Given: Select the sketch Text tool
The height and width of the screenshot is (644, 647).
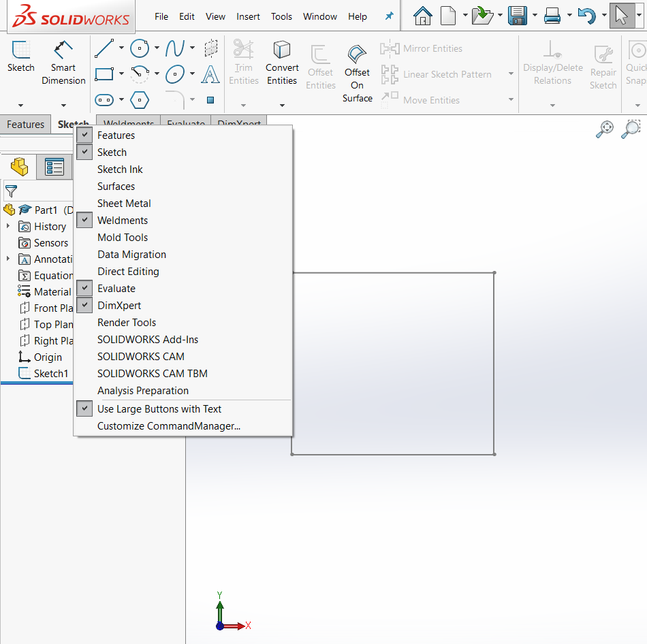Looking at the screenshot, I should (210, 74).
